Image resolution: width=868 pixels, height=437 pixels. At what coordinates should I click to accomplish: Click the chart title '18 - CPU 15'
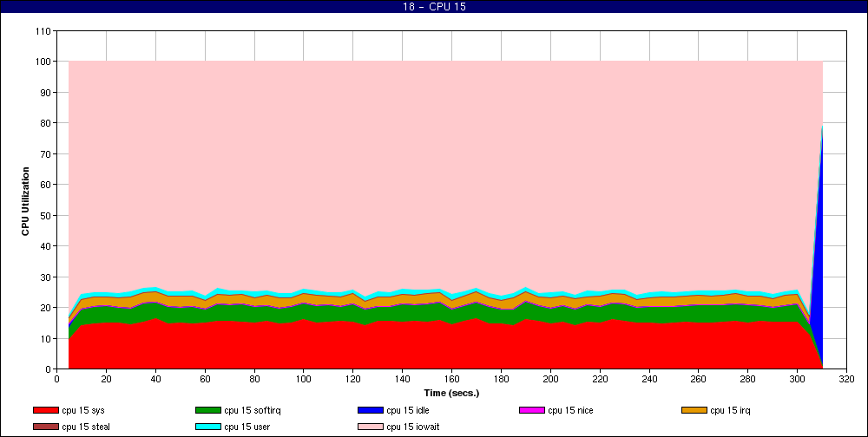pos(434,7)
